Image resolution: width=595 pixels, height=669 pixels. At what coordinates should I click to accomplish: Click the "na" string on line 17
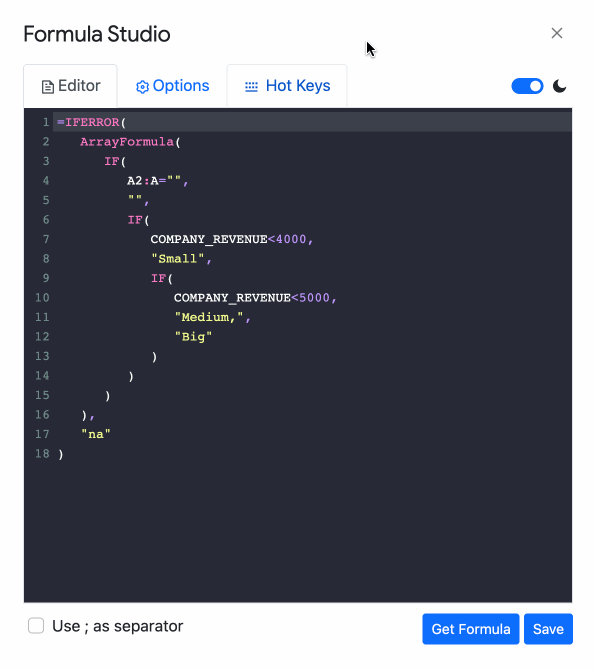[x=96, y=434]
